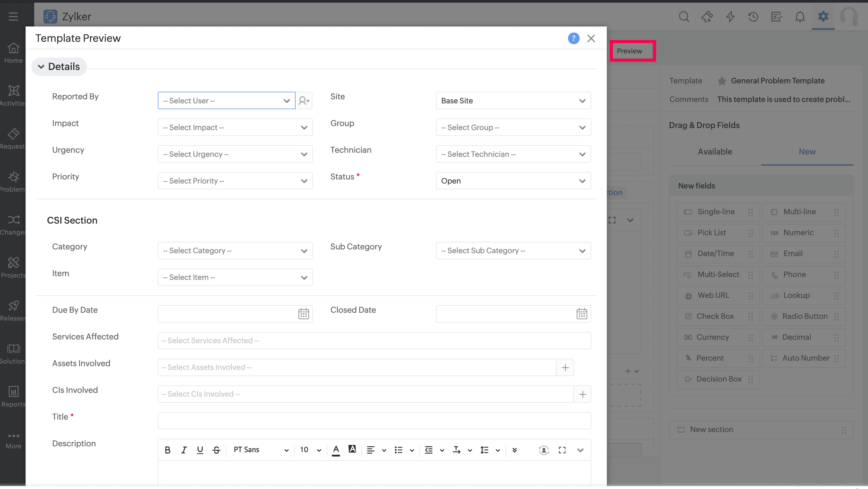The width and height of the screenshot is (868, 489).
Task: Switch to the New fields tab
Action: (807, 152)
